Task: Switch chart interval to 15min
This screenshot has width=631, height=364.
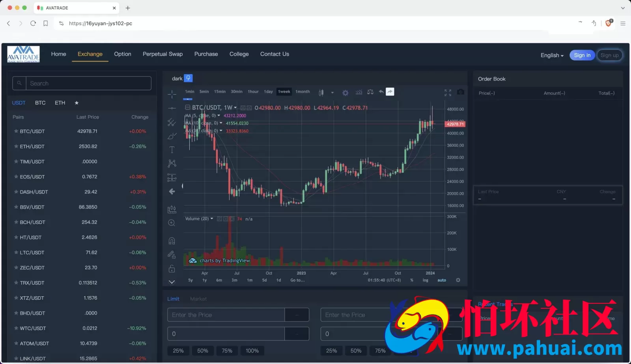Action: tap(220, 91)
